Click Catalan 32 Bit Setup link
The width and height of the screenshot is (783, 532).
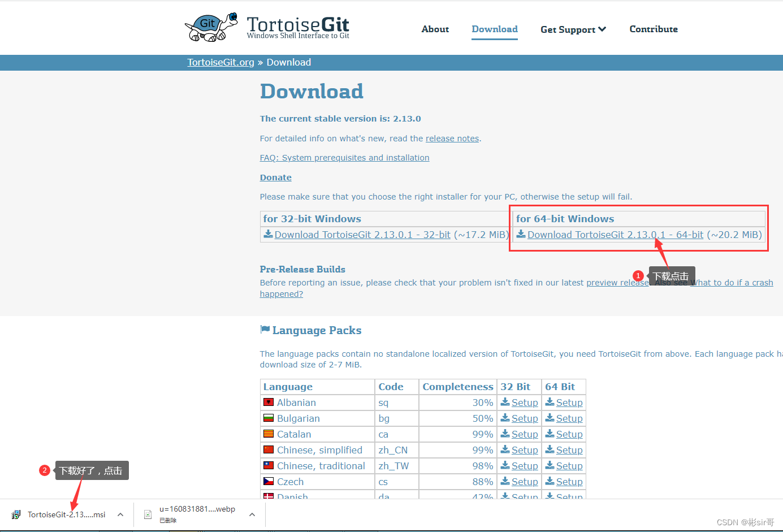point(525,434)
